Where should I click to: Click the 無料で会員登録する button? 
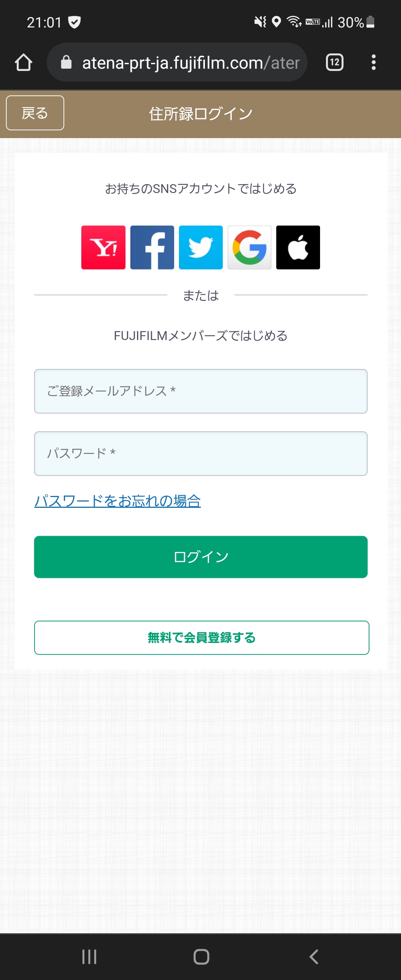coord(202,638)
